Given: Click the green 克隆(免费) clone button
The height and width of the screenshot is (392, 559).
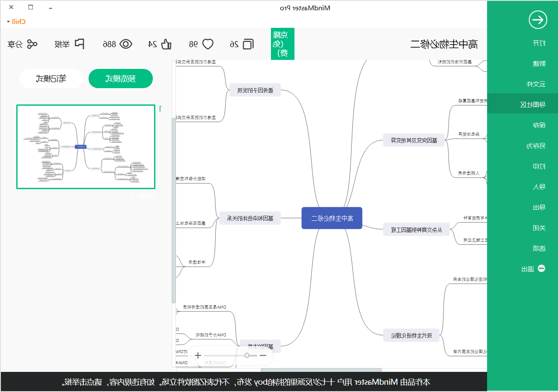Looking at the screenshot, I should (x=283, y=44).
